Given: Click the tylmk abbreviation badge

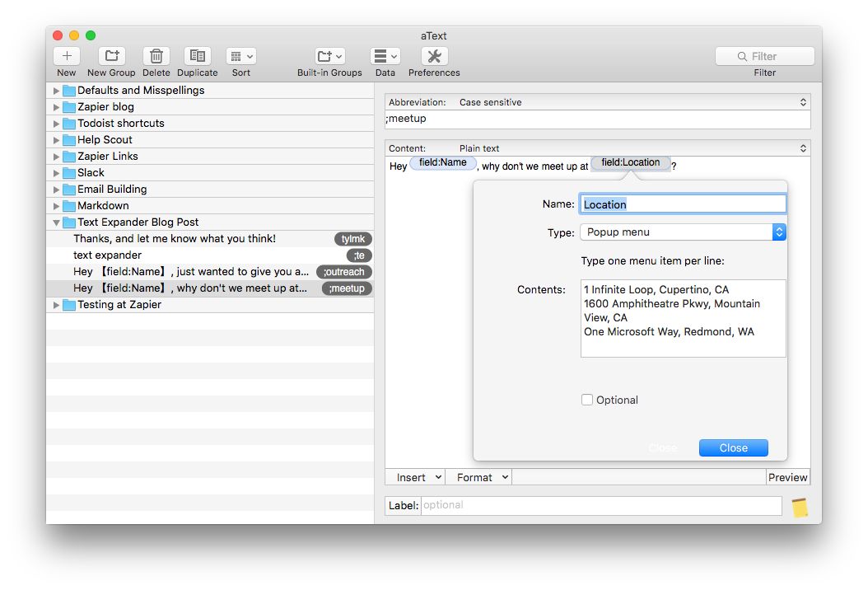Looking at the screenshot, I should tap(353, 239).
